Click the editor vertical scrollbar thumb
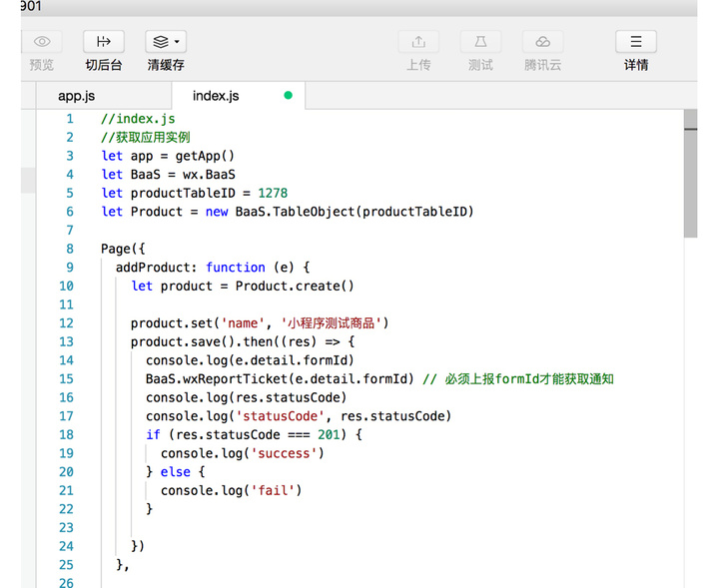This screenshot has height=588, width=719. coord(690,174)
